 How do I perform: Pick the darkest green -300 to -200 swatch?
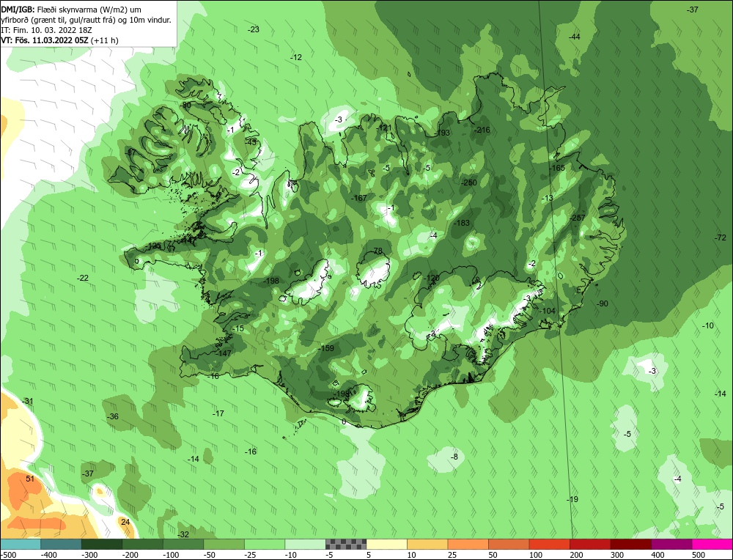(x=102, y=544)
